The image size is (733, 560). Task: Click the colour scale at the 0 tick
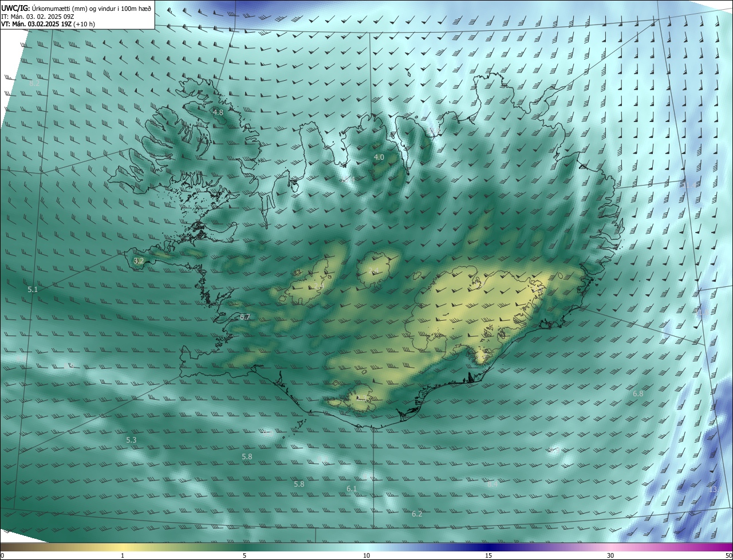[2, 555]
